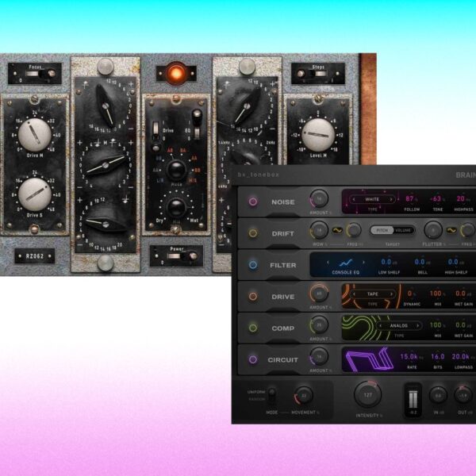Image resolution: width=476 pixels, height=476 pixels.
Task: Go to next filter type after Console EQ
Action: coord(363,263)
